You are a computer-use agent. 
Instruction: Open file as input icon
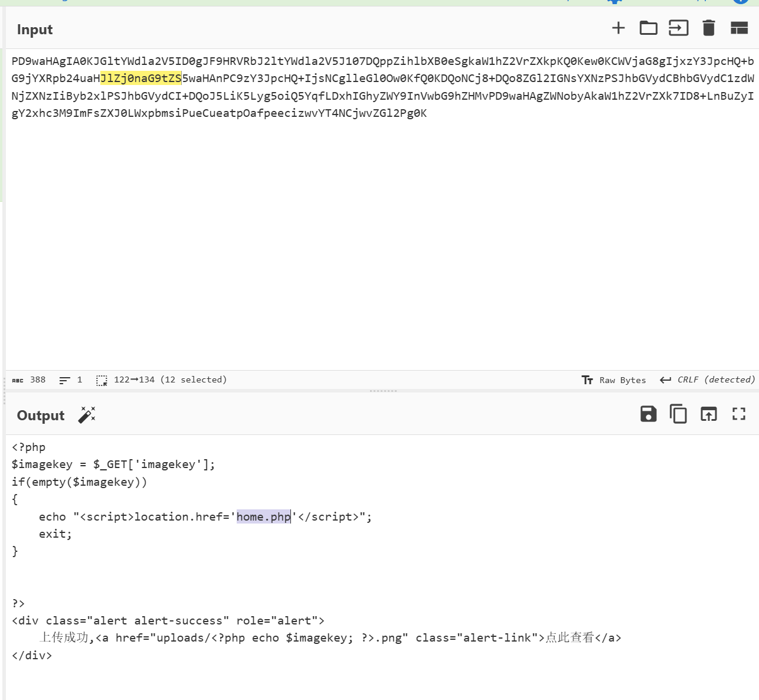coord(678,28)
